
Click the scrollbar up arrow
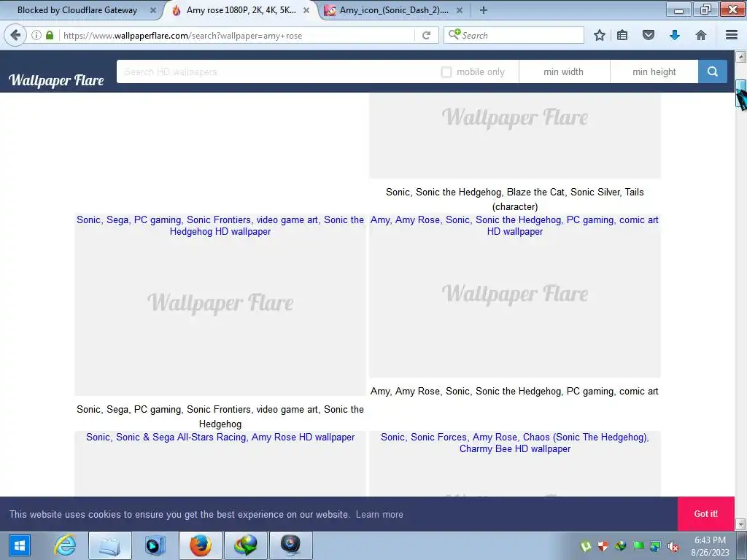point(741,57)
